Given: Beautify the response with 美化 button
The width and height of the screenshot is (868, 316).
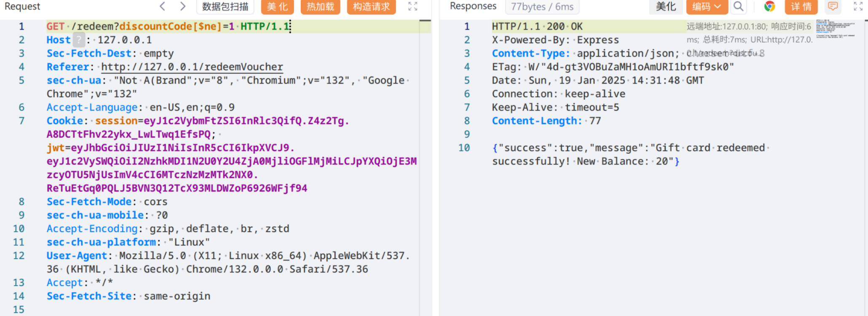Looking at the screenshot, I should (666, 7).
